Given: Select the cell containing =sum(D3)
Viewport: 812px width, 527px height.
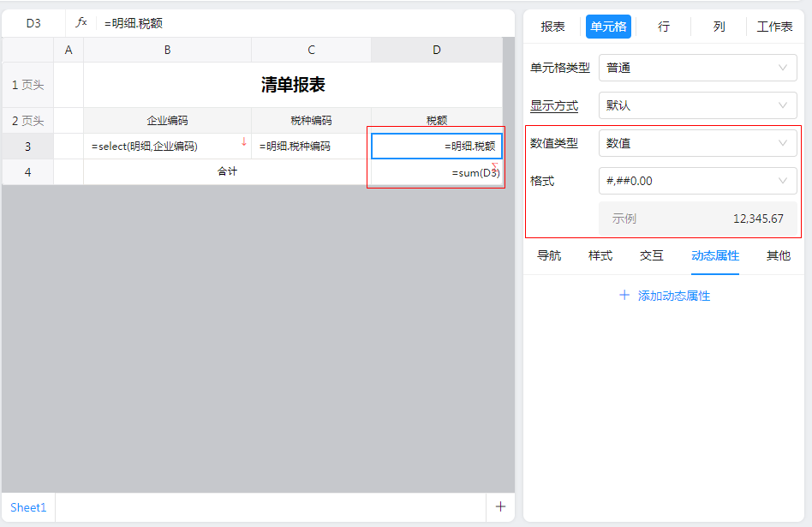Looking at the screenshot, I should (x=437, y=172).
